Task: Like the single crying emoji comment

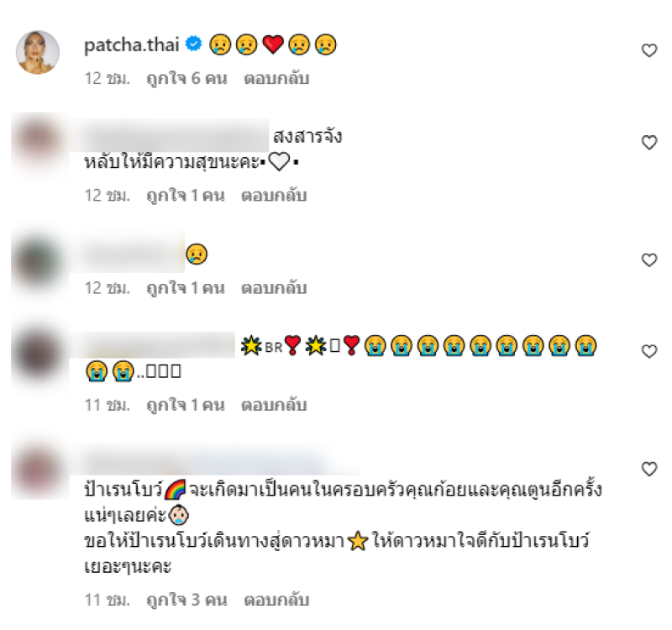Action: [x=648, y=260]
